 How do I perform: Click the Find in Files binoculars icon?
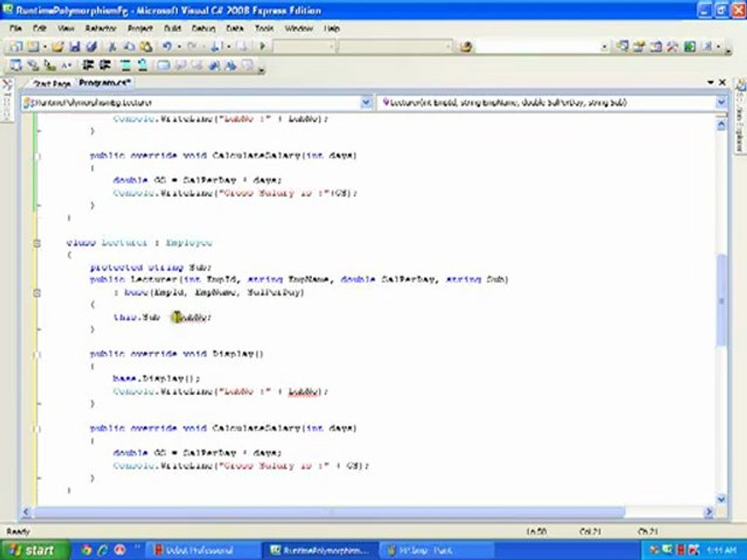(466, 47)
